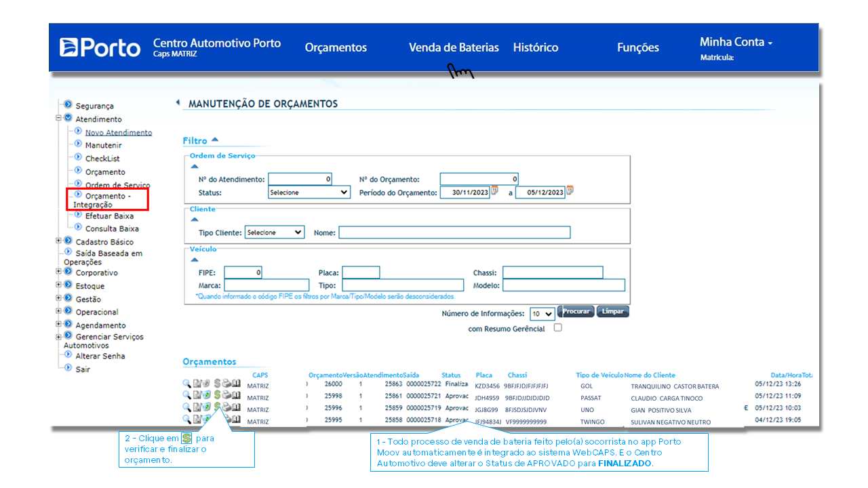This screenshot has width=868, height=488.
Task: Click the Chassi input field
Action: [x=553, y=272]
